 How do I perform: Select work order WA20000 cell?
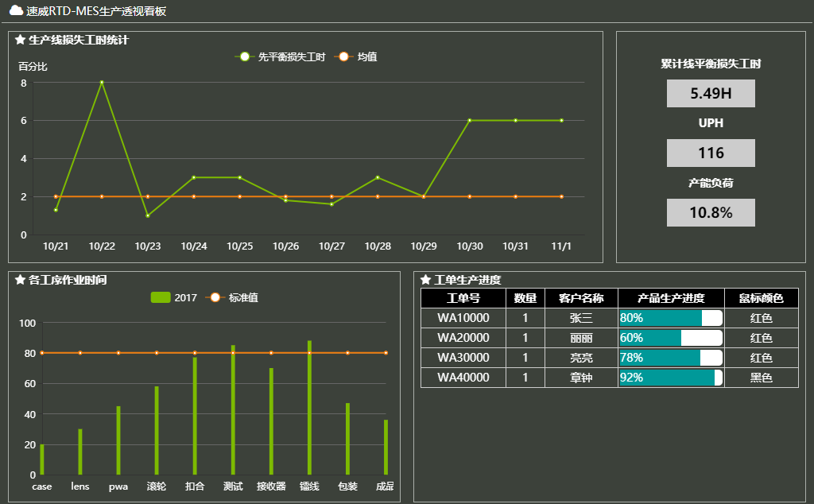(463, 338)
